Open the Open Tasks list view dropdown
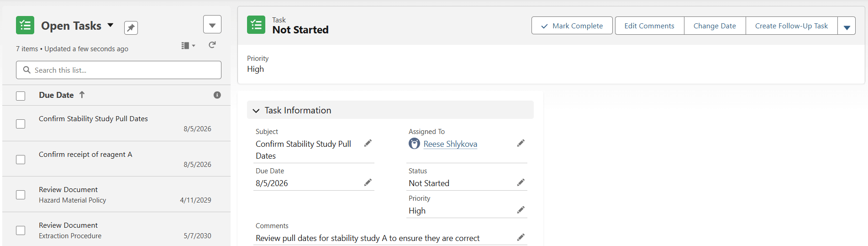The width and height of the screenshot is (868, 246). (110, 25)
